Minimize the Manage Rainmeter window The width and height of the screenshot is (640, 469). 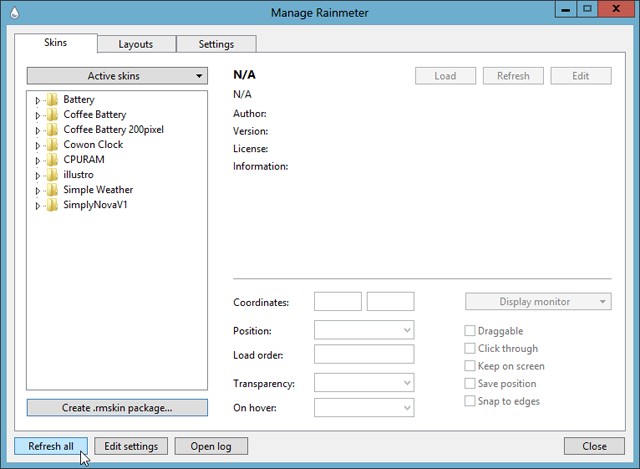tap(566, 9)
